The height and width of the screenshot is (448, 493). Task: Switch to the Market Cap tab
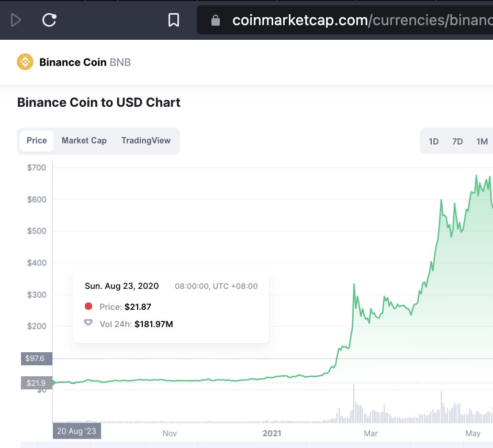click(x=84, y=141)
